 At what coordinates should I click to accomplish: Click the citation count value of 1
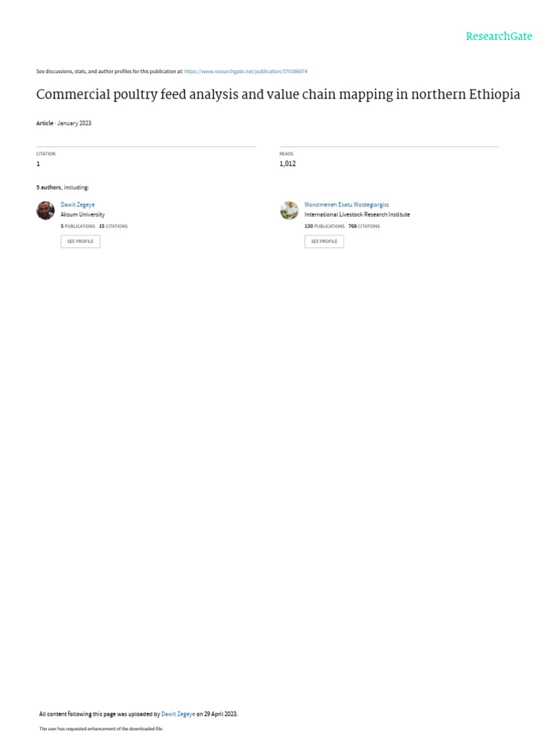[38, 164]
